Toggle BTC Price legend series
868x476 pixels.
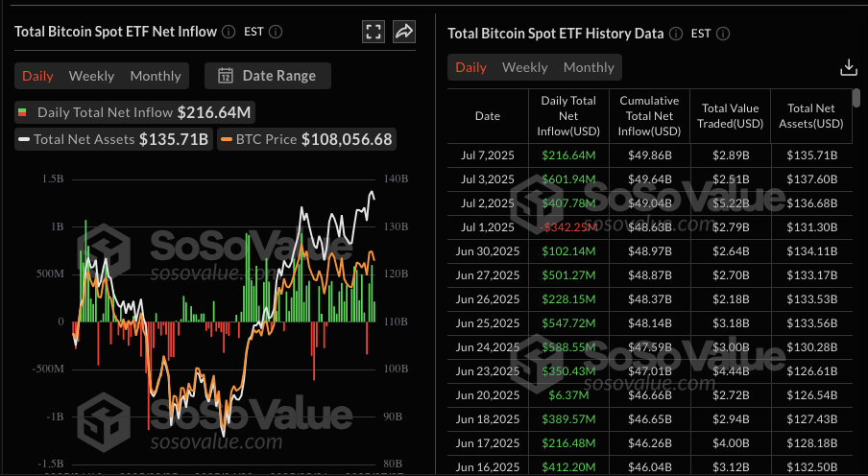(x=307, y=139)
